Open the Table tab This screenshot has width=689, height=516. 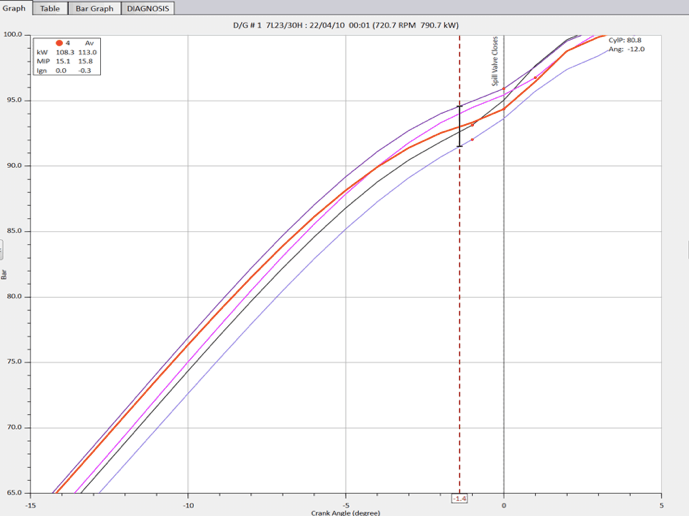50,8
